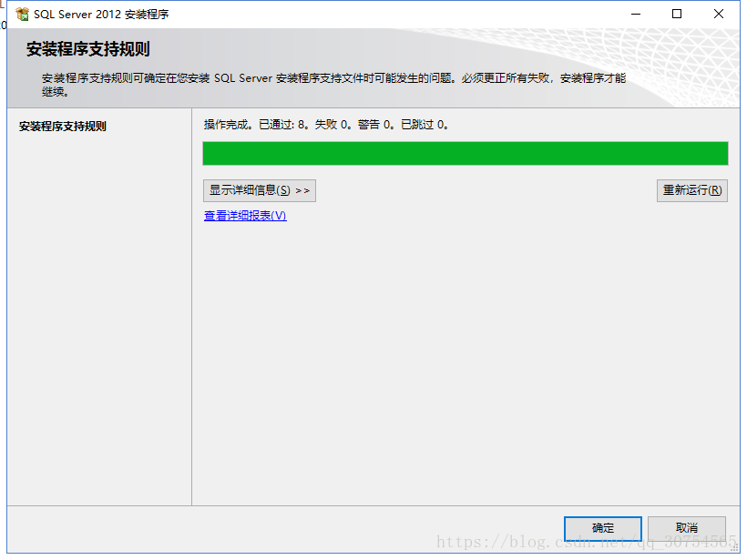Click the bold 安装程序支持规则 page heading
The height and width of the screenshot is (560, 747).
88,49
